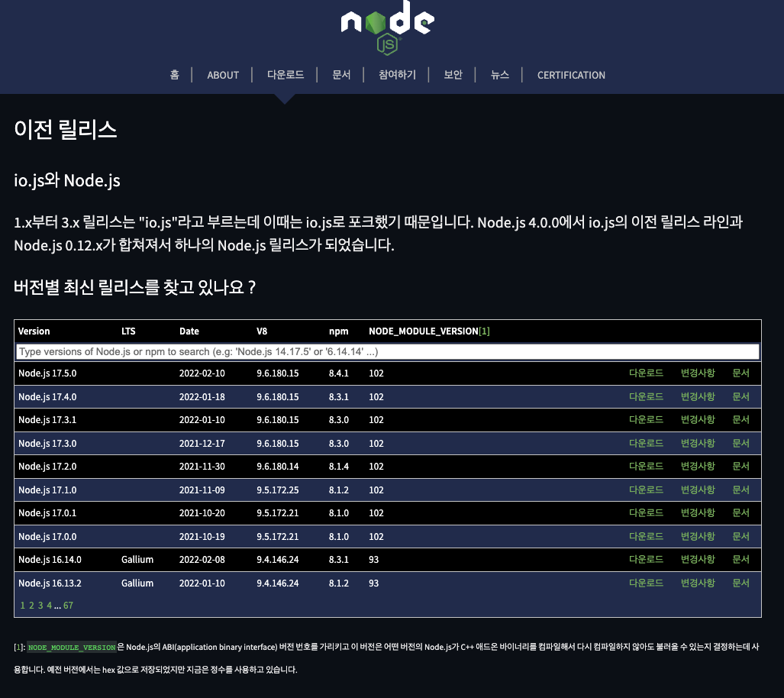Select npm value 8.1.4
This screenshot has height=698, width=784.
[339, 467]
